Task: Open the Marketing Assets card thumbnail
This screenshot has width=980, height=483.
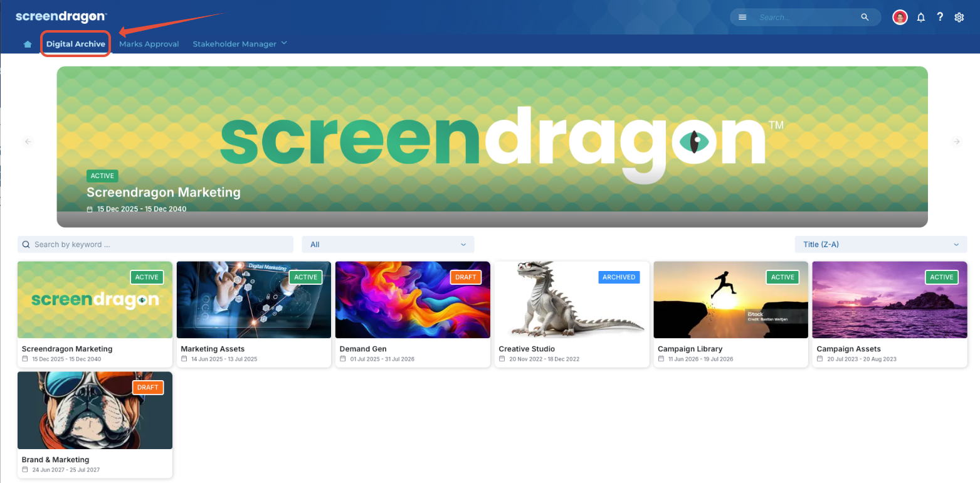Action: coord(254,300)
